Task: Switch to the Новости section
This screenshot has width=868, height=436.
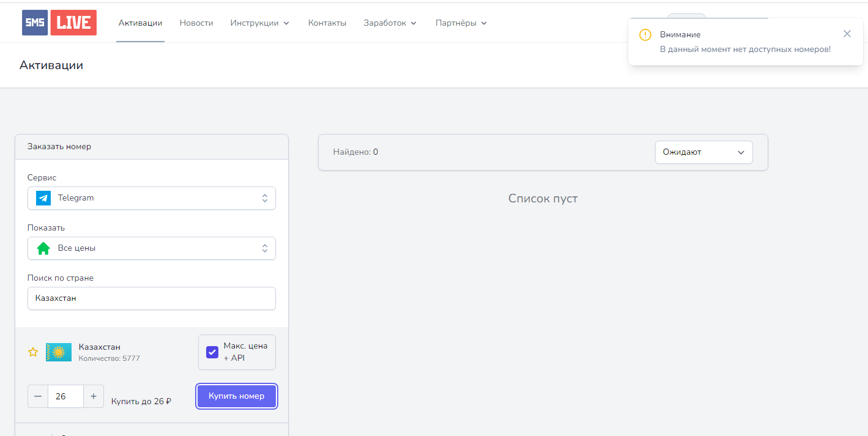Action: pyautogui.click(x=196, y=22)
